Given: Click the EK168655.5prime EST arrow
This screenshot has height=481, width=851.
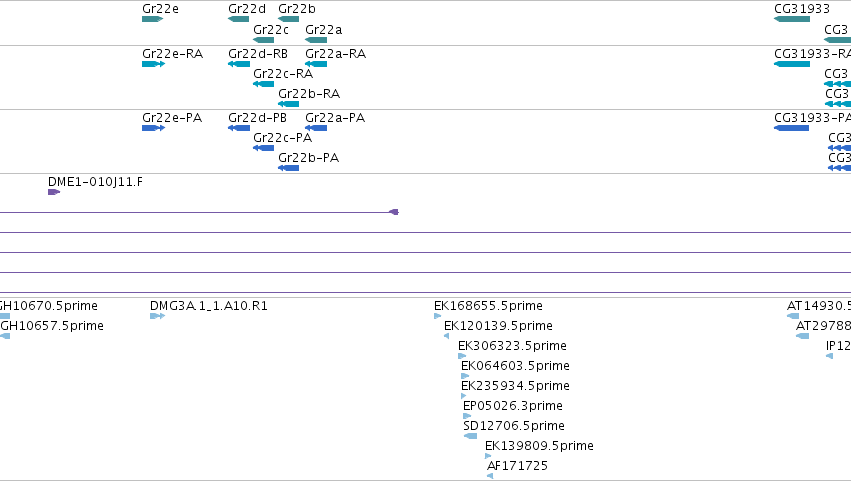Looking at the screenshot, I should pyautogui.click(x=437, y=316).
